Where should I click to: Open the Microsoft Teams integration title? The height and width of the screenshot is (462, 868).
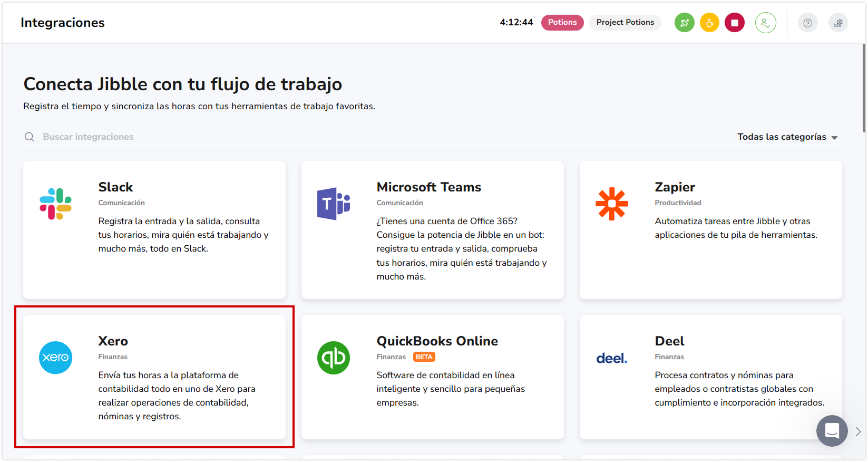428,187
